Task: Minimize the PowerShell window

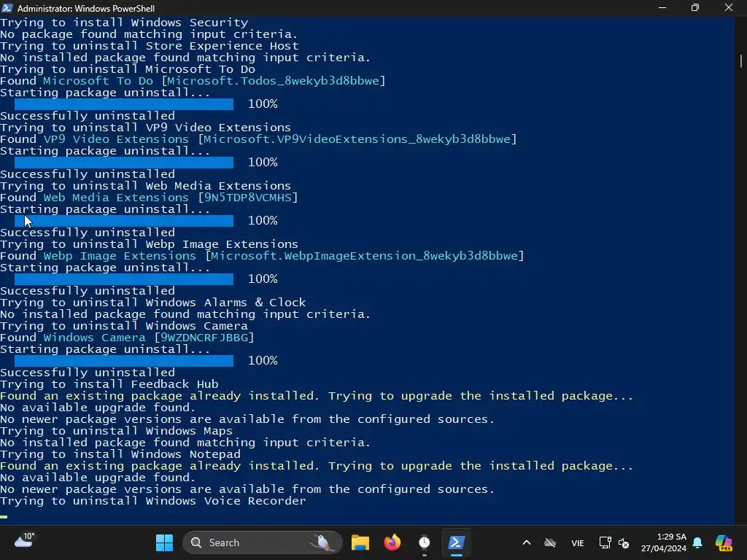Action: [x=662, y=7]
